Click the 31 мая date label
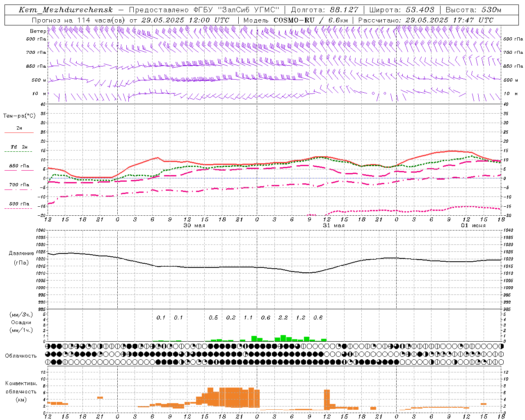The width and height of the screenshot is (525, 420). pos(334,225)
